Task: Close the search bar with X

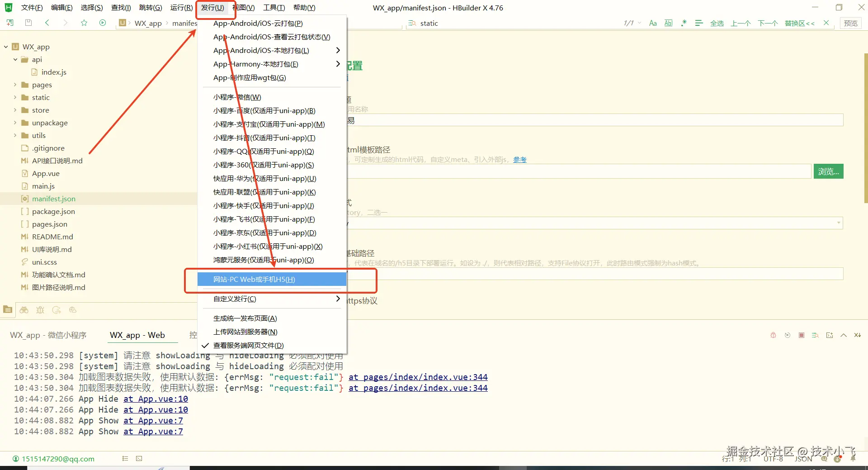Action: 826,23
